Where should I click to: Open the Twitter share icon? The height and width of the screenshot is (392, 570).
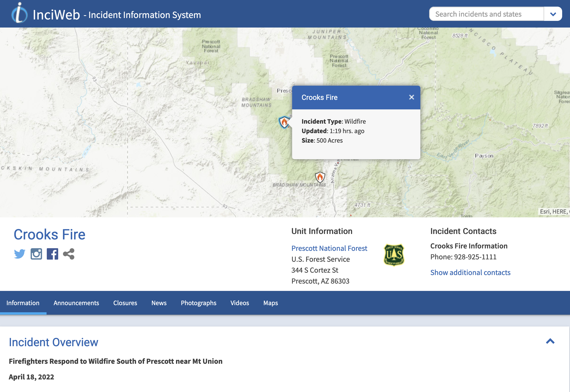(20, 254)
